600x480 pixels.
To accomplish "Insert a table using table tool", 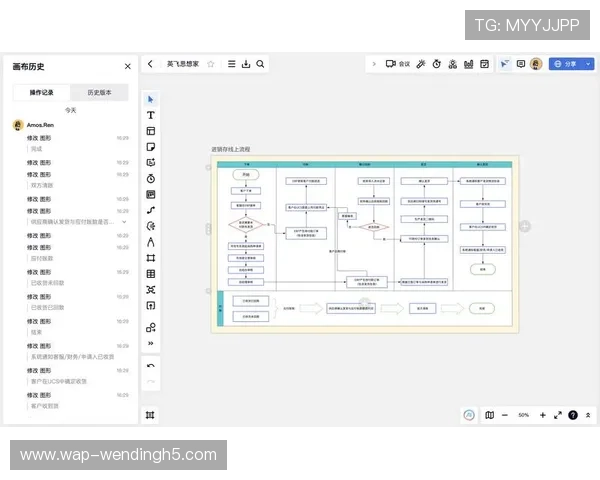I will click(151, 273).
